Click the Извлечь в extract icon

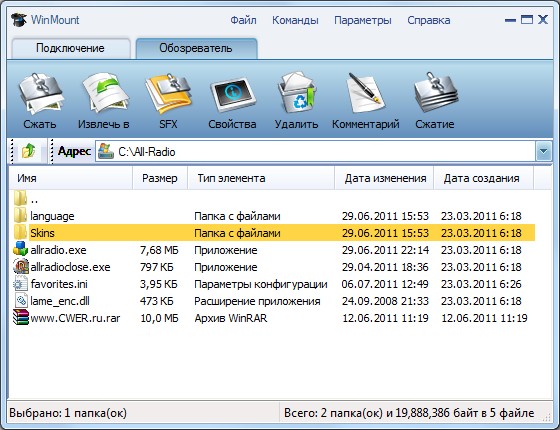point(106,93)
